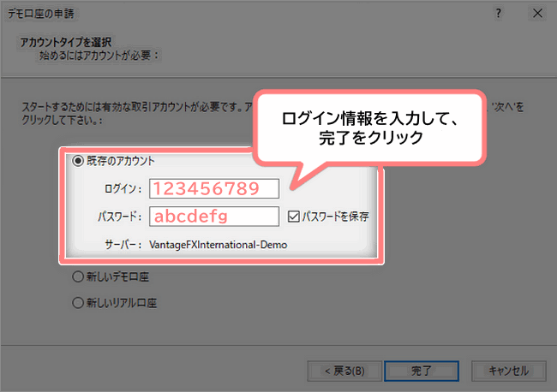Image resolution: width=557 pixels, height=392 pixels.
Task: Click the VantageFXInternational-Demo server name
Action: pos(219,245)
